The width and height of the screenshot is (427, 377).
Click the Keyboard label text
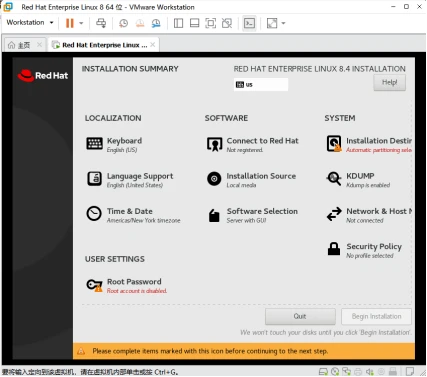124,141
